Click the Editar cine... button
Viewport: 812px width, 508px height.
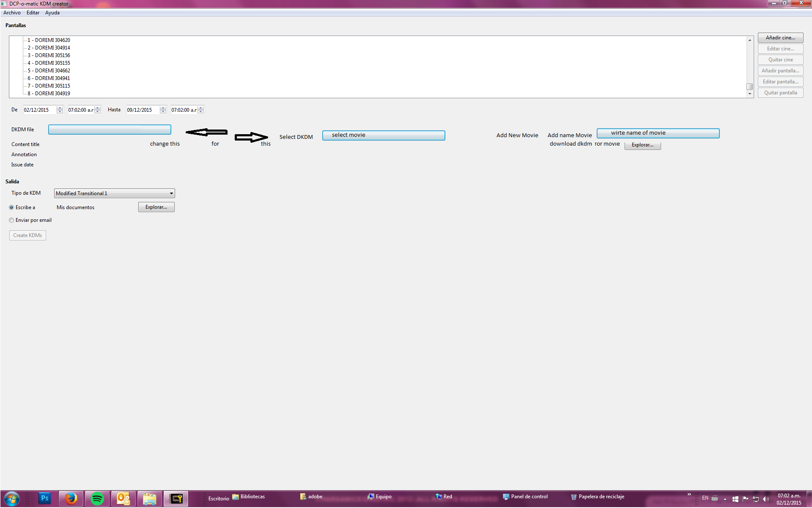click(x=780, y=49)
